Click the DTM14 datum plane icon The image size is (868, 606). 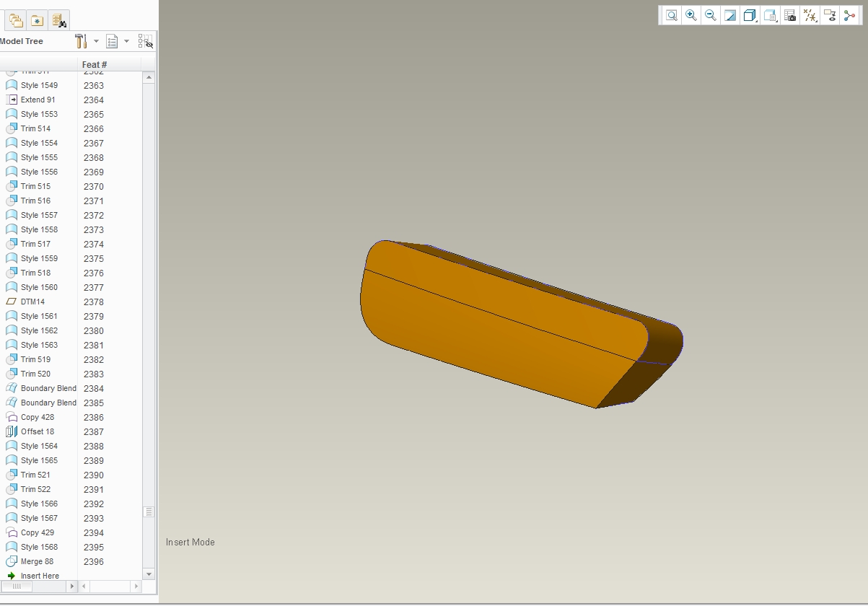pos(12,302)
